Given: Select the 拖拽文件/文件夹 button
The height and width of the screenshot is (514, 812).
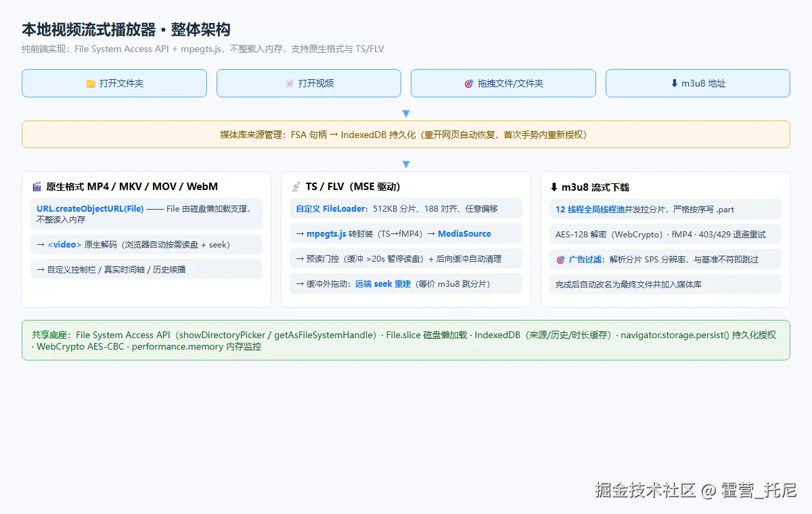Looking at the screenshot, I should click(x=503, y=83).
